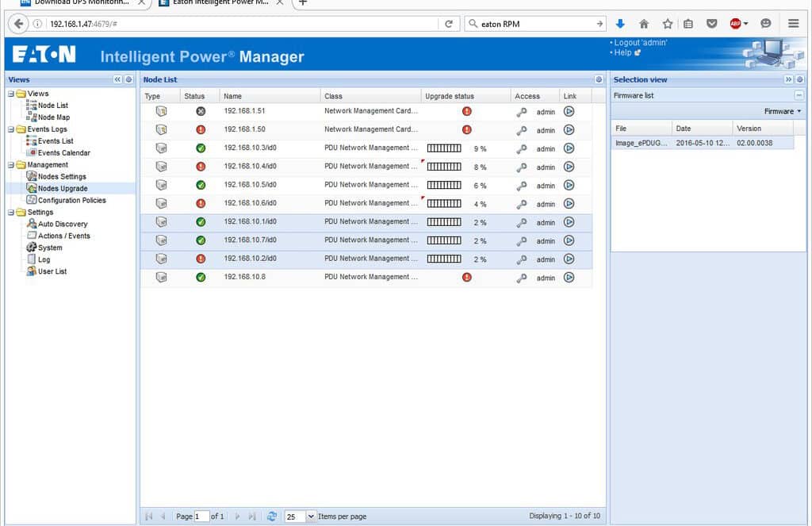Open User List in tree
This screenshot has height=526, width=812.
click(x=52, y=271)
